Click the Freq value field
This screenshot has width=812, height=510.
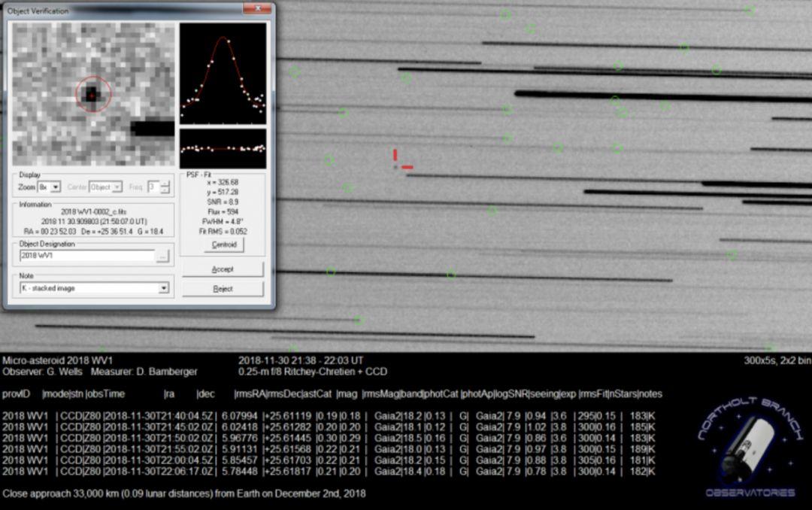153,187
